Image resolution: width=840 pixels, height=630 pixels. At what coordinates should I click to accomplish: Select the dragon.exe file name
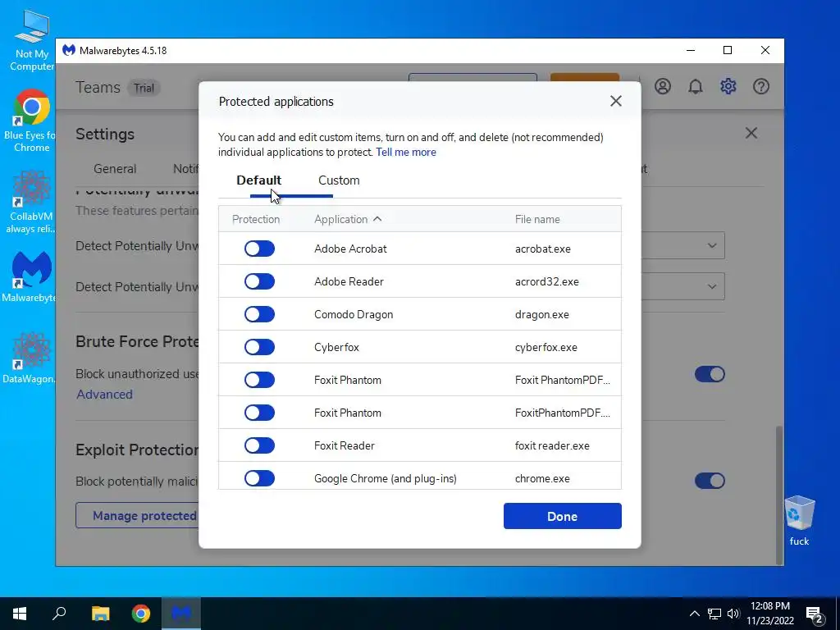(542, 314)
